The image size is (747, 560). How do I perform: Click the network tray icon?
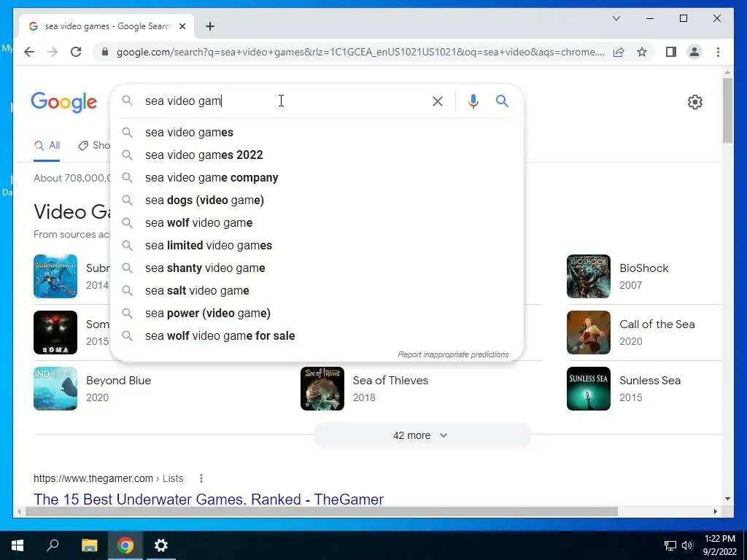coord(670,545)
